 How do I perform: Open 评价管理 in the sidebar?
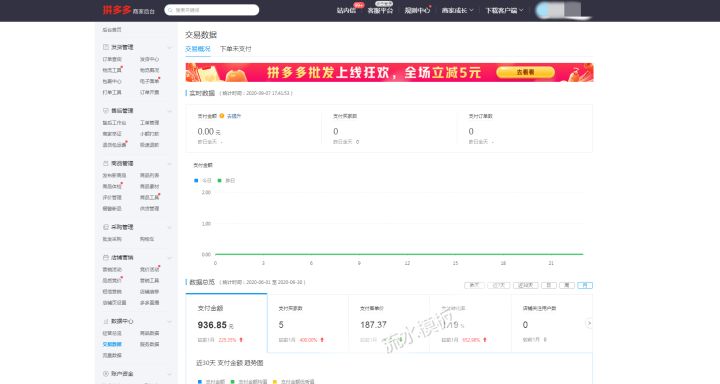click(x=112, y=198)
